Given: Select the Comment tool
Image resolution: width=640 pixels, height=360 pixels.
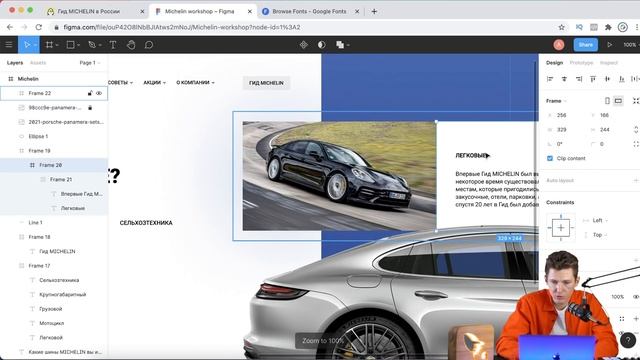Looking at the screenshot, I should pyautogui.click(x=149, y=45).
